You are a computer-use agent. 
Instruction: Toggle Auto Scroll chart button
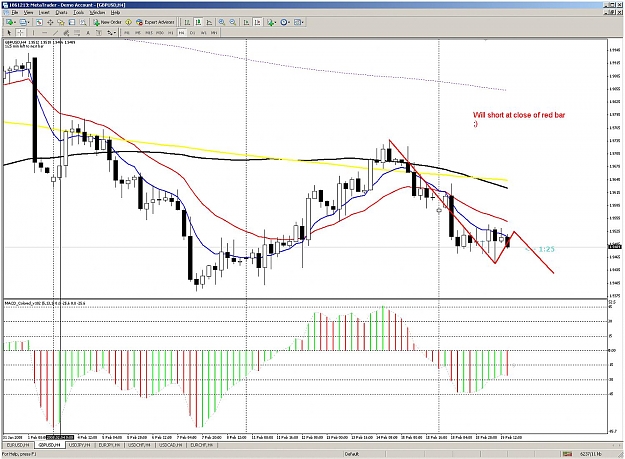pyautogui.click(x=246, y=22)
